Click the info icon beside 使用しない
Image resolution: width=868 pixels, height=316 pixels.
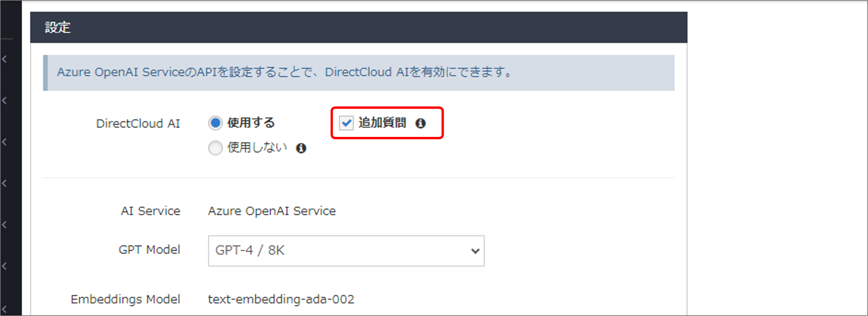click(x=301, y=148)
